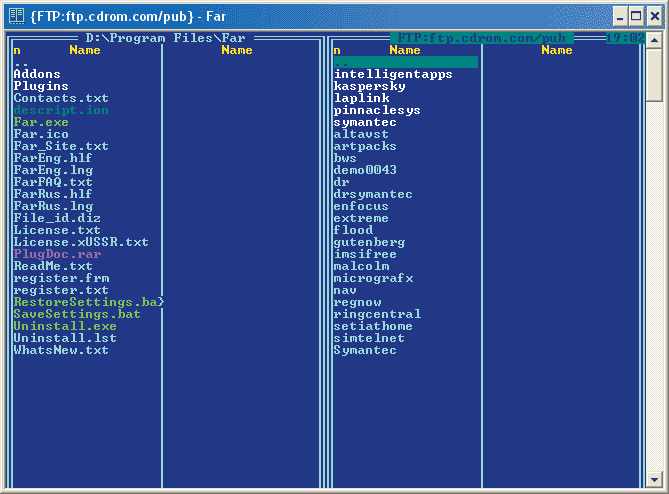Select gutenberg entry
Screen dimensions: 669x494
[x=369, y=242]
